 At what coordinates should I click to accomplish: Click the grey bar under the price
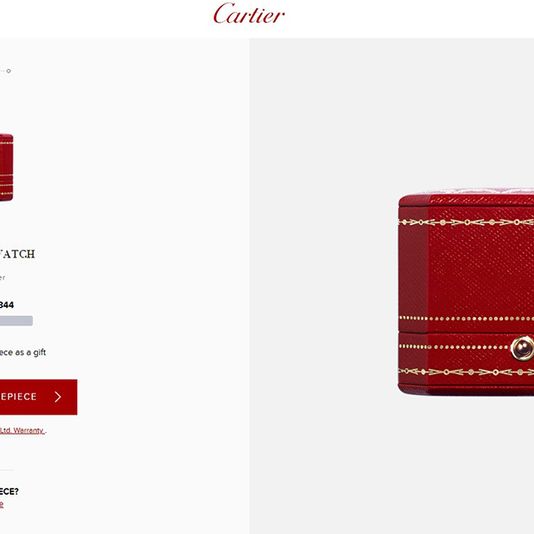coord(16,320)
